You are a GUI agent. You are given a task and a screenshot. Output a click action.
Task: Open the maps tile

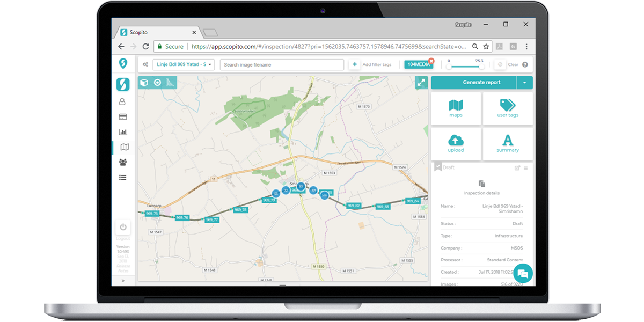(x=456, y=108)
